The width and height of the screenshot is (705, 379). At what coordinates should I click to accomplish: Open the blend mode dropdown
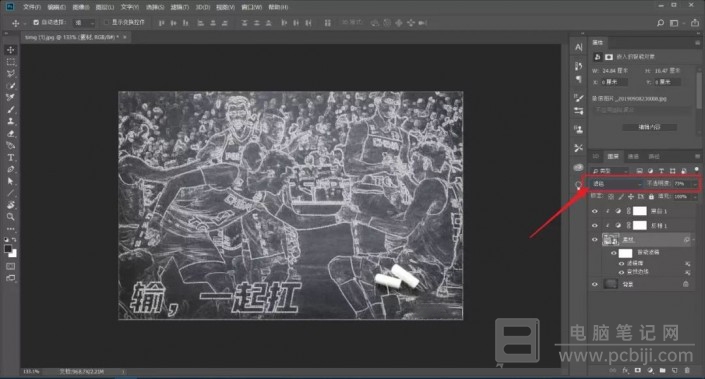click(x=616, y=183)
